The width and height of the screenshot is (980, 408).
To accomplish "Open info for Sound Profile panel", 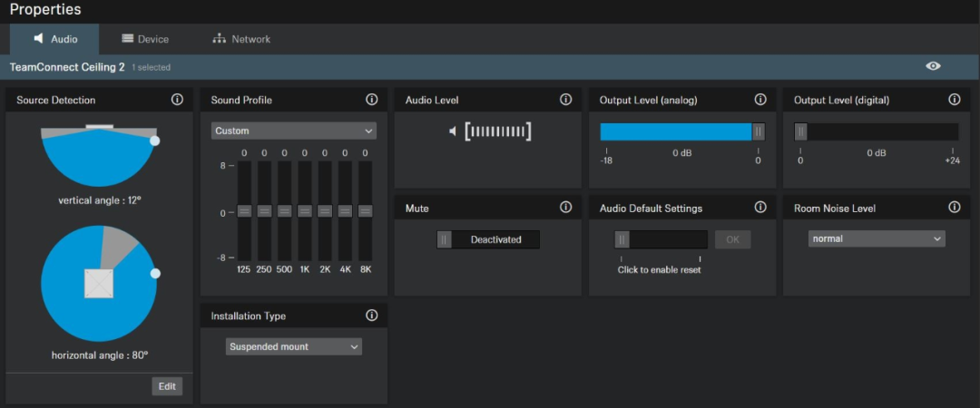I will click(372, 100).
